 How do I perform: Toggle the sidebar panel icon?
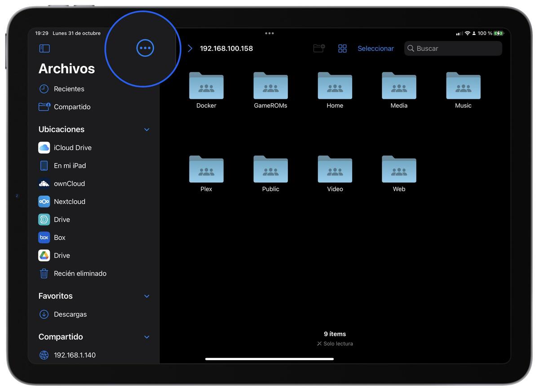click(44, 48)
